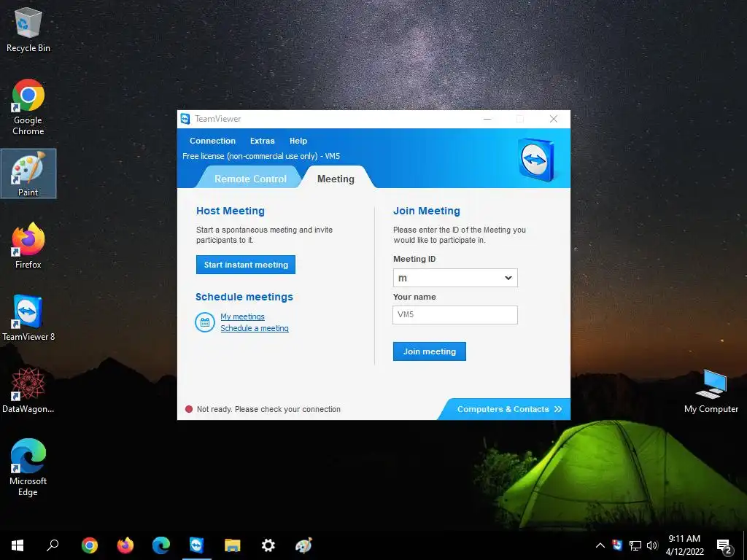This screenshot has height=560, width=747.
Task: Select the Firefox desktop shortcut
Action: (28, 246)
